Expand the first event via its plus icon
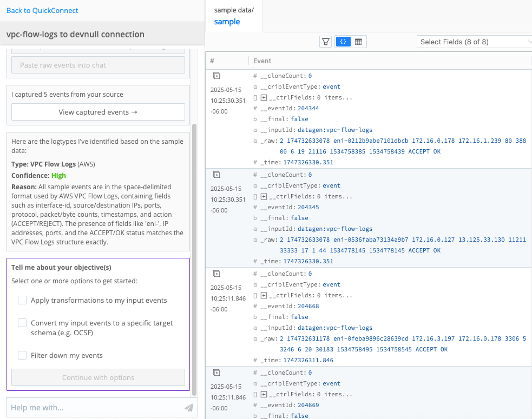Screen dimensions: 532x419 [216, 76]
